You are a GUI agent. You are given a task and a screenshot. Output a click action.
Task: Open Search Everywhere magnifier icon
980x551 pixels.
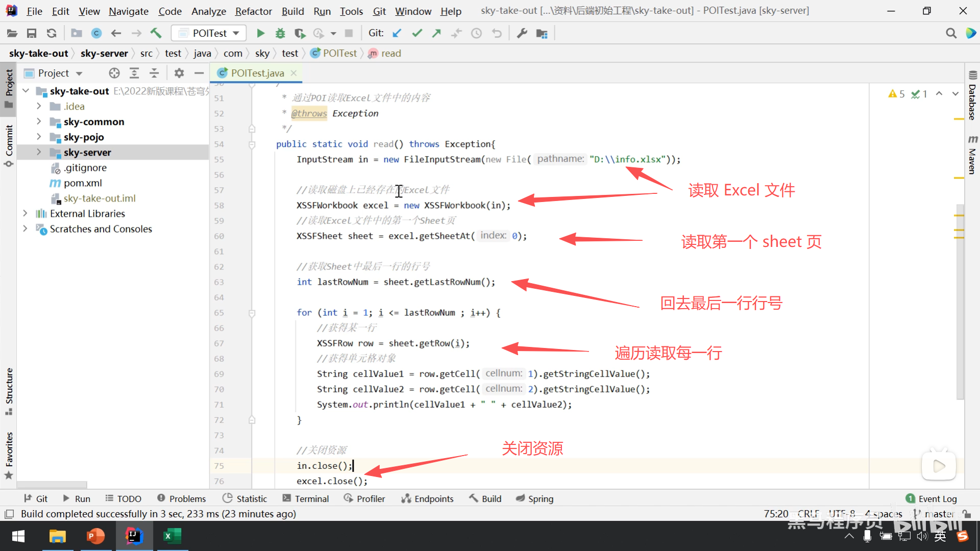click(x=951, y=33)
